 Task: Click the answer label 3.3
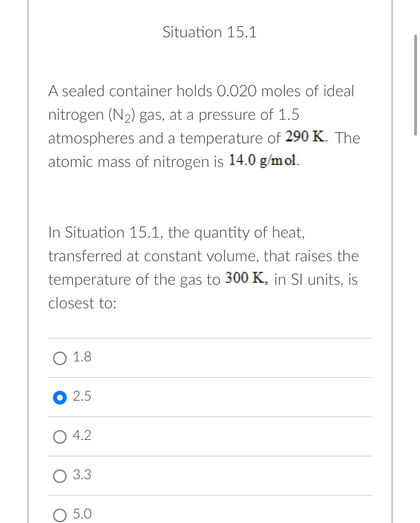(82, 475)
